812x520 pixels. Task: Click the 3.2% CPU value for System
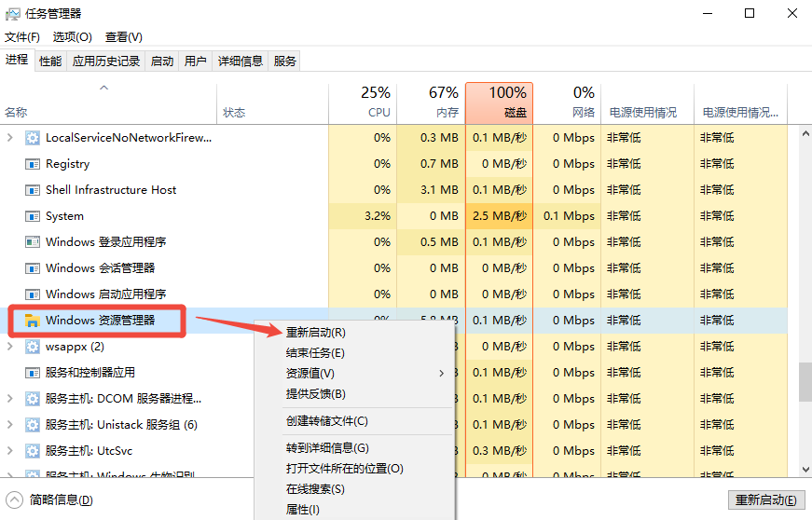(378, 216)
